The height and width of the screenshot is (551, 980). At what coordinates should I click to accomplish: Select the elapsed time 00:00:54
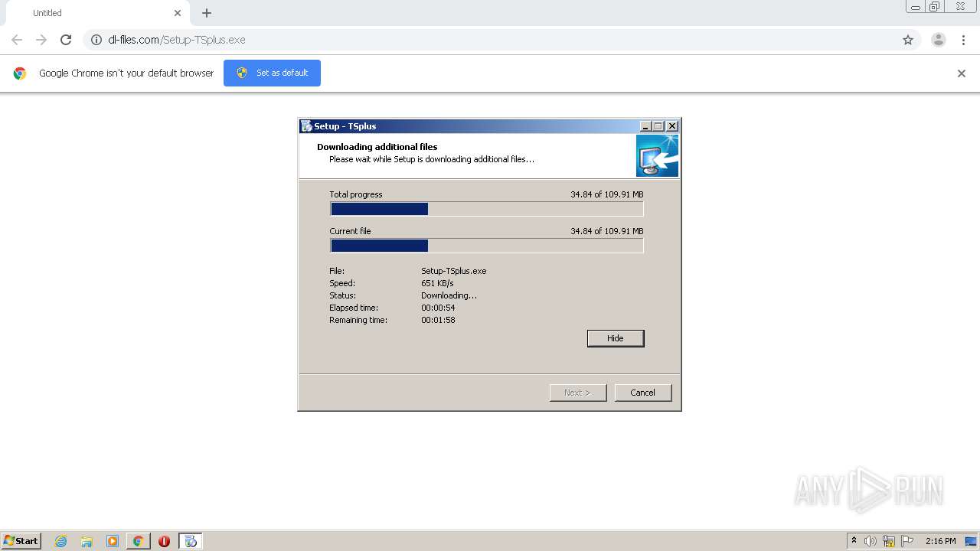(x=438, y=308)
